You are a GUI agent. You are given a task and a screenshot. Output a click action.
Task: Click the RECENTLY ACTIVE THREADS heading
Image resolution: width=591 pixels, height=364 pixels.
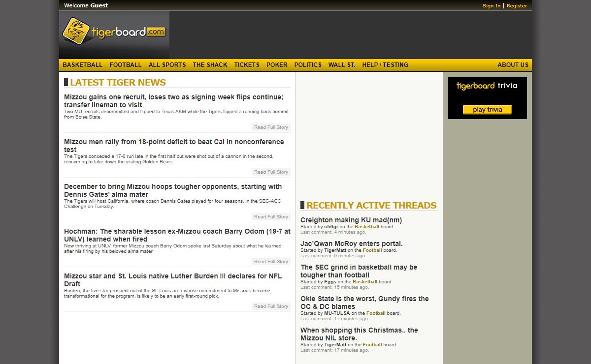coord(371,206)
